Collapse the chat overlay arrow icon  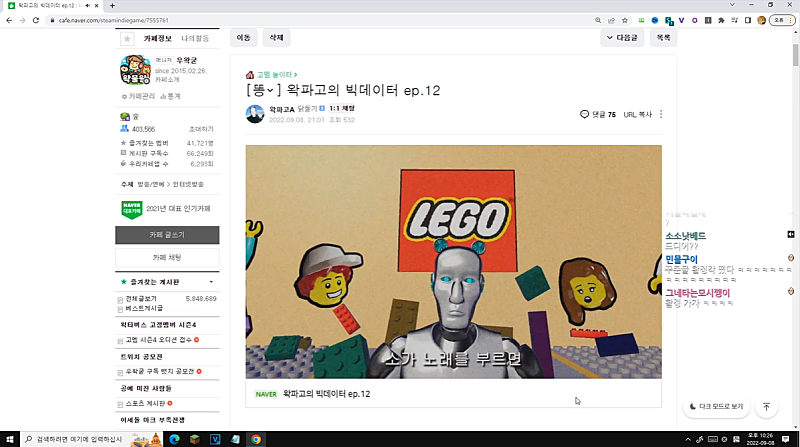[791, 234]
